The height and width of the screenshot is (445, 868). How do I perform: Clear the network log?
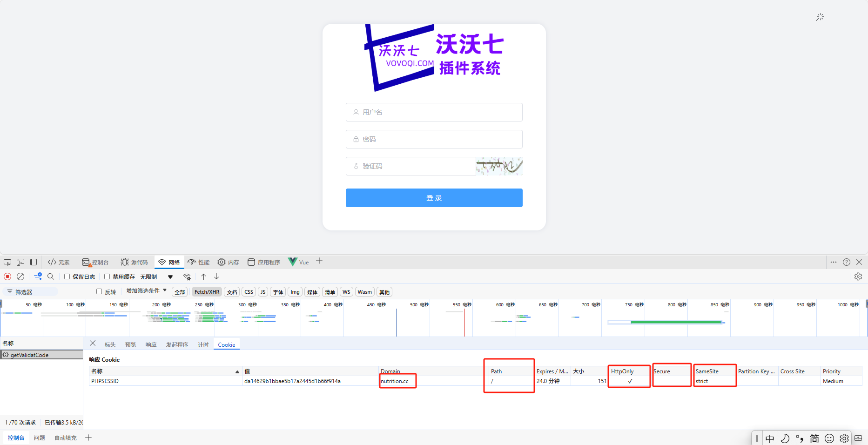tap(20, 276)
